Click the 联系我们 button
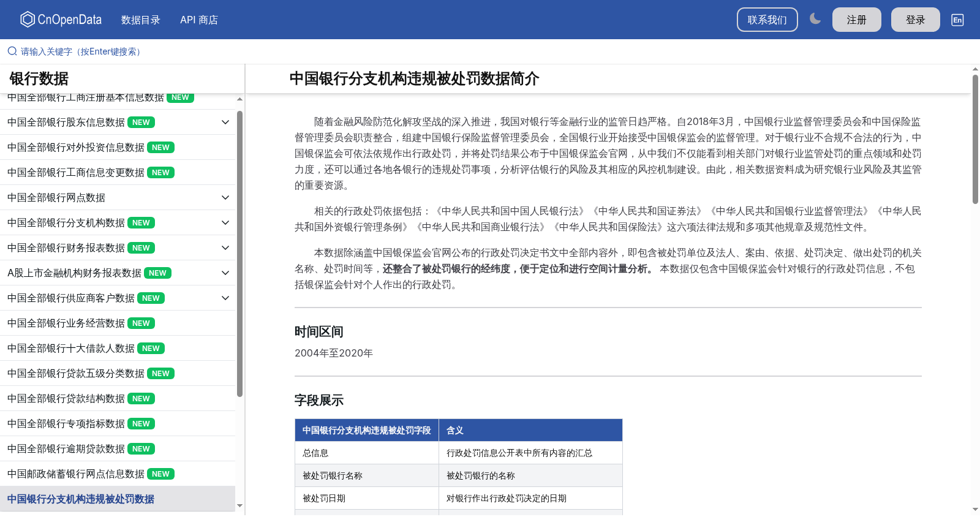980x525 pixels. coord(767,20)
